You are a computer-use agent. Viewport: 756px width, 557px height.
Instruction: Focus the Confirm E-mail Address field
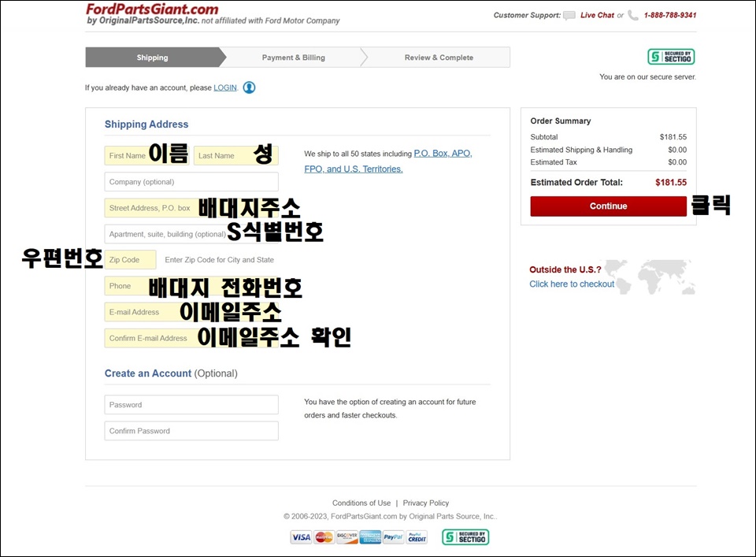pos(191,338)
